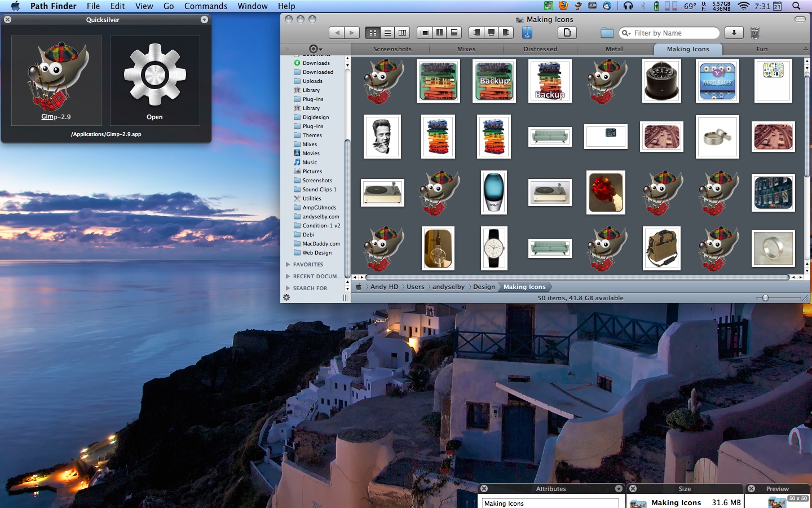812x508 pixels.
Task: Switch to column view mode
Action: click(x=402, y=33)
